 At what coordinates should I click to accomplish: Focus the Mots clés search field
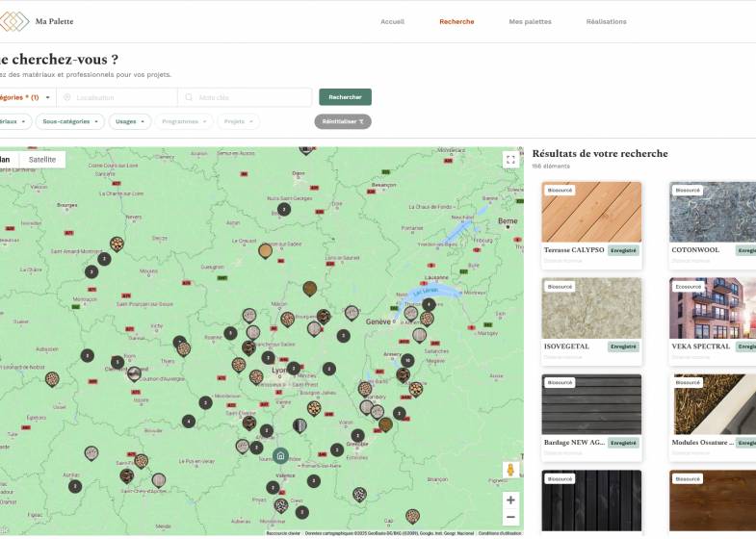(x=250, y=97)
